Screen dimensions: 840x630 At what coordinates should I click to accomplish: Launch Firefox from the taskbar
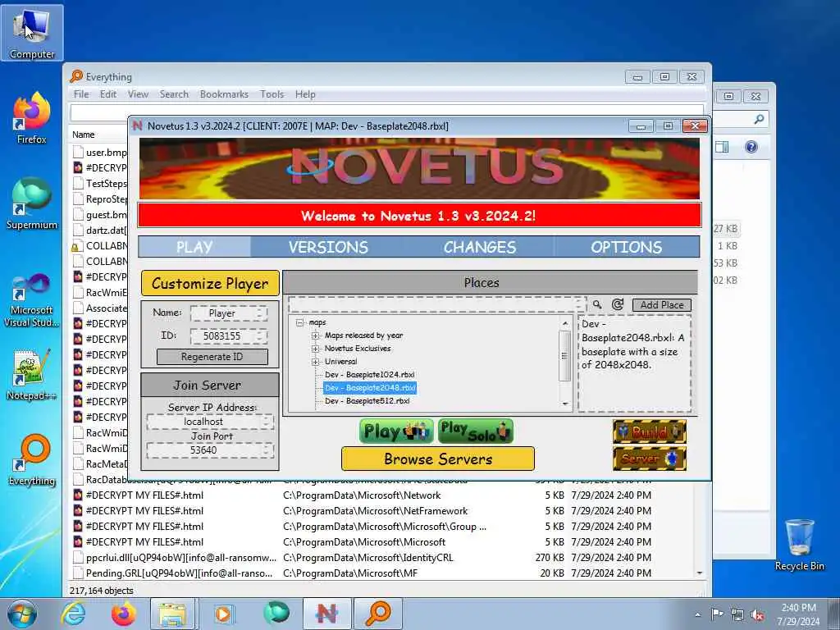click(124, 614)
